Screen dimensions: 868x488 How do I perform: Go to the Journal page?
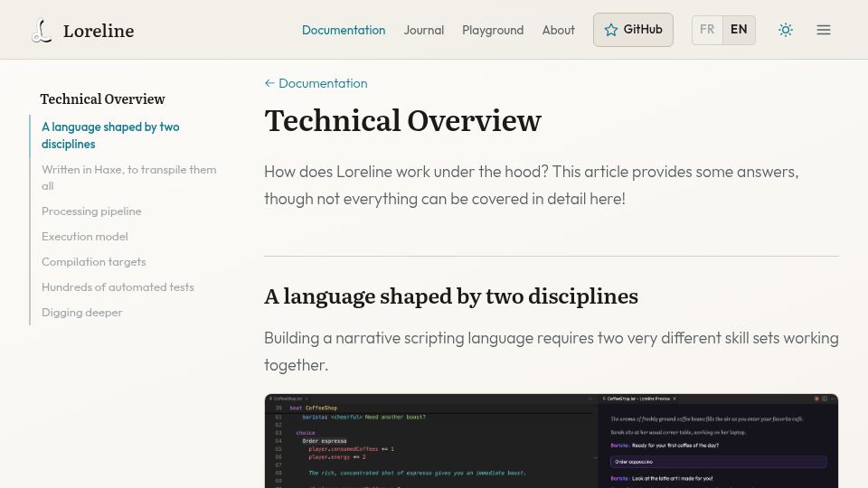coord(423,30)
